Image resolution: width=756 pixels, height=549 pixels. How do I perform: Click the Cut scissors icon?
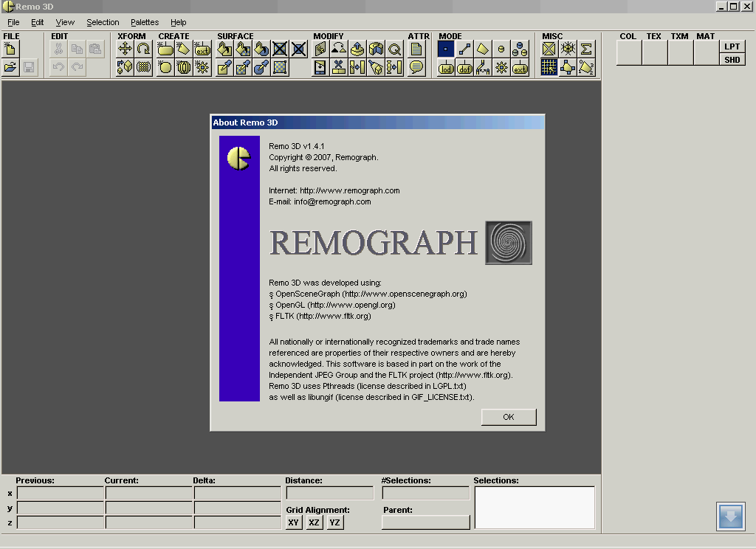[58, 49]
